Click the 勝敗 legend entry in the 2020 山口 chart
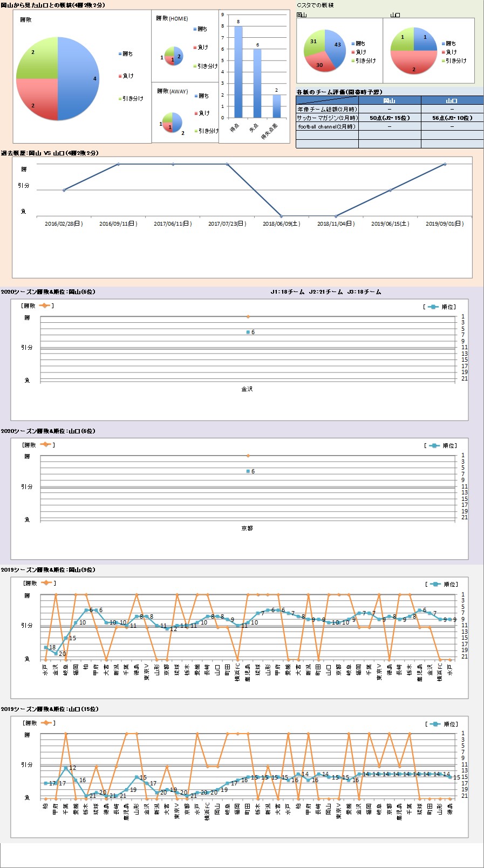This screenshot has height=868, width=484. (38, 445)
